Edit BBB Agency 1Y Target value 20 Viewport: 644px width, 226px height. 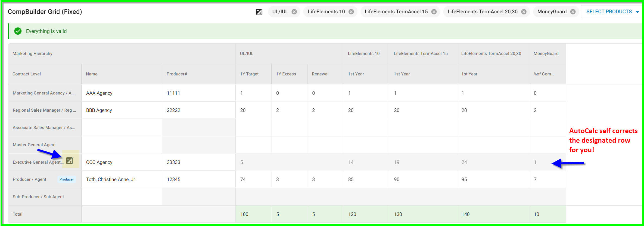click(x=253, y=110)
